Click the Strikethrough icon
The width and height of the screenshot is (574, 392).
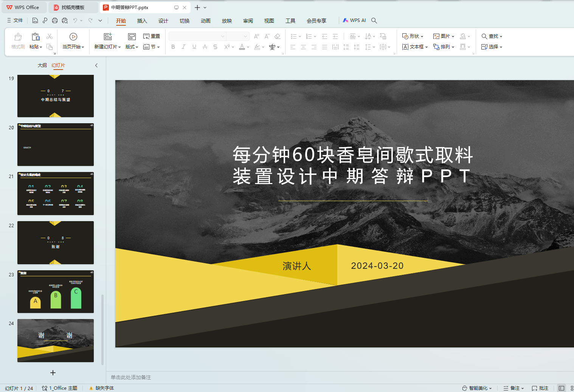click(205, 47)
